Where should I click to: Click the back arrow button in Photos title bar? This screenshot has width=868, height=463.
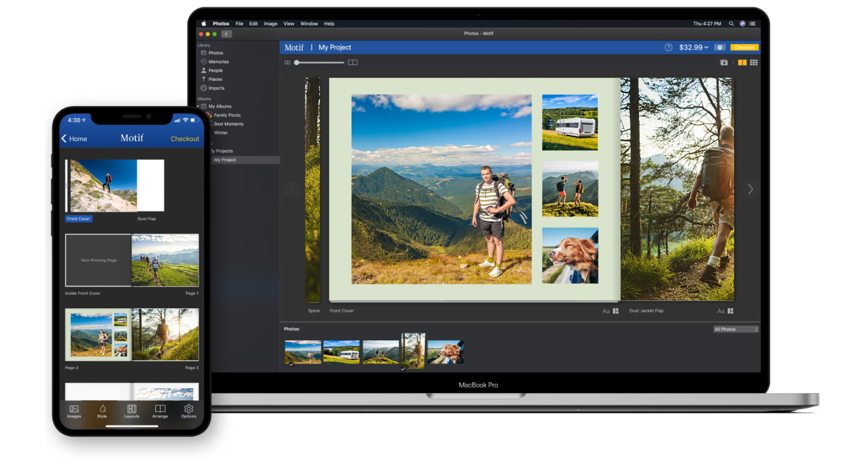[227, 34]
